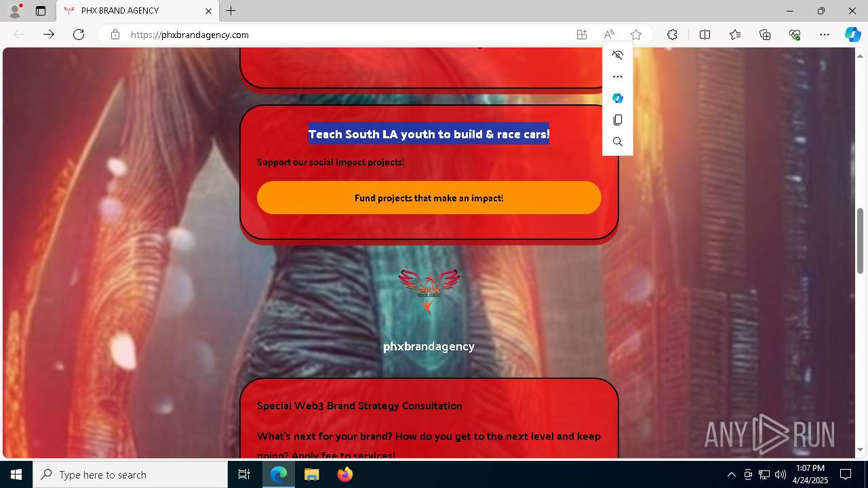Open Settings and more ellipsis menu

(x=825, y=35)
